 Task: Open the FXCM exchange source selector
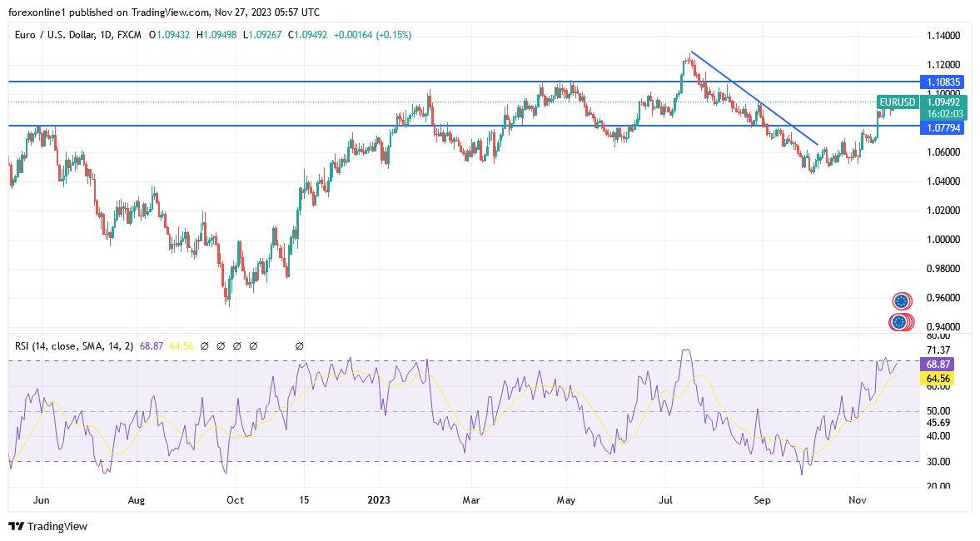click(x=131, y=37)
